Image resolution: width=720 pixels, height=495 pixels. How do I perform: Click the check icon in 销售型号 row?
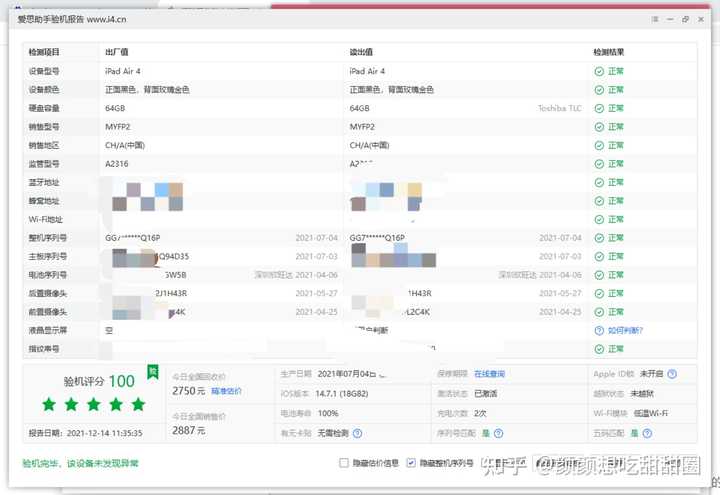pos(599,127)
